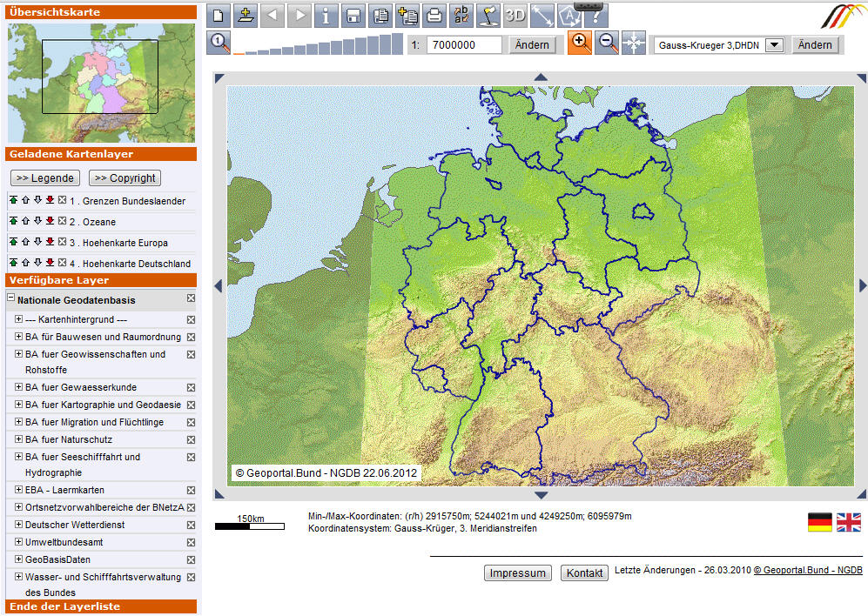Activate the zoom out magnifier tool
868x616 pixels.
click(x=608, y=44)
